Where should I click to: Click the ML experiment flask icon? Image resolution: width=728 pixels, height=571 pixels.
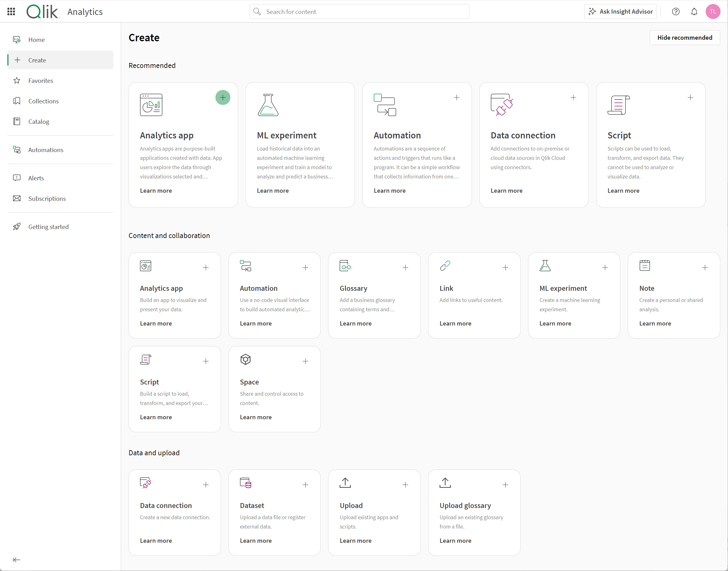268,105
